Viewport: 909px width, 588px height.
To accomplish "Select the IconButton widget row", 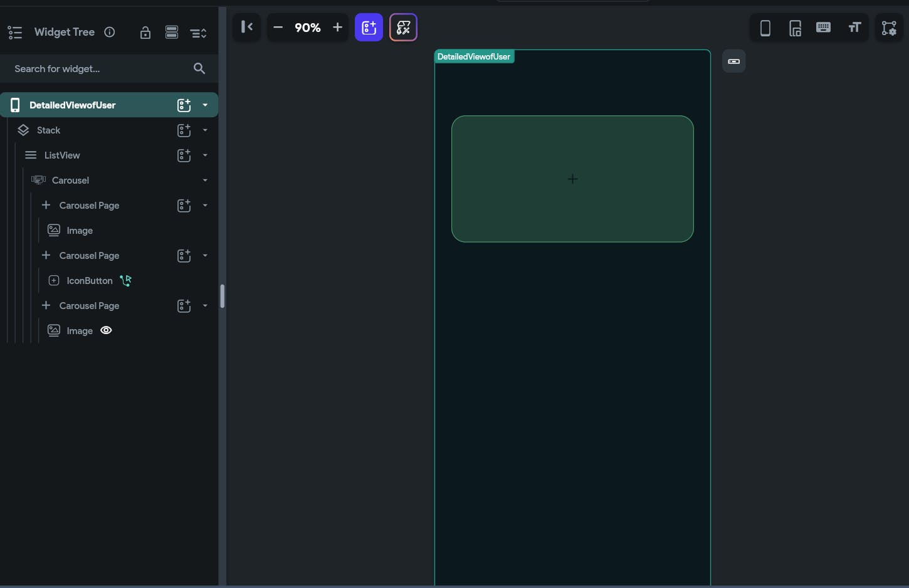I will [x=109, y=280].
